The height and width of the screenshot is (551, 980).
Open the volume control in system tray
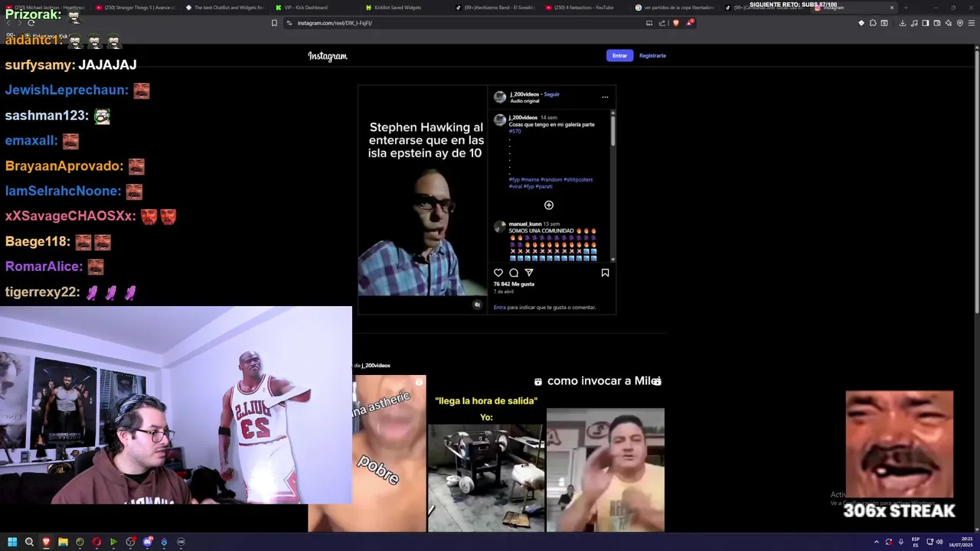click(x=939, y=542)
